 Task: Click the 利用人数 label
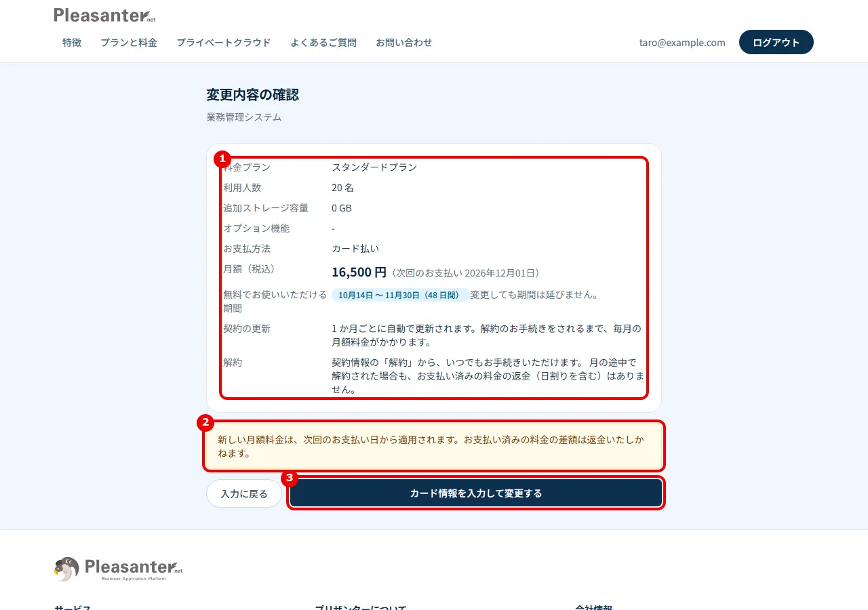(x=242, y=188)
